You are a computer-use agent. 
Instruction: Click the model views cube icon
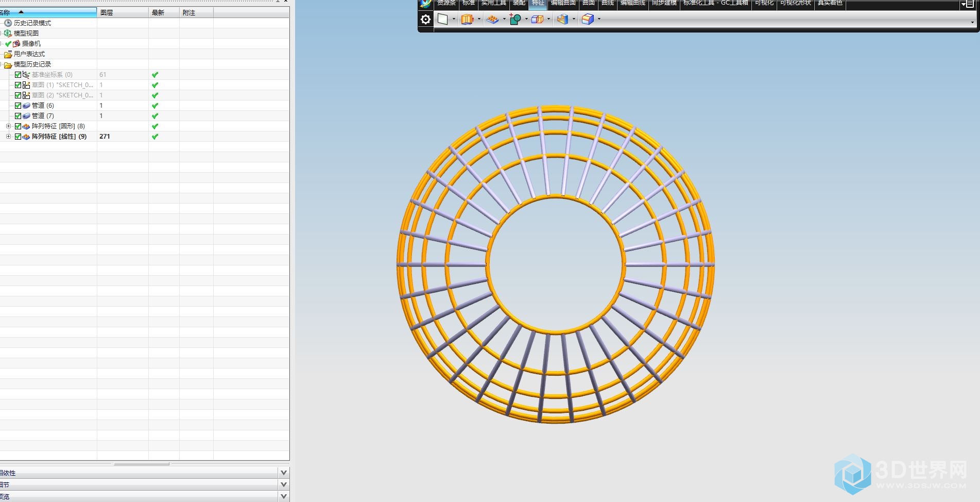tap(8, 33)
